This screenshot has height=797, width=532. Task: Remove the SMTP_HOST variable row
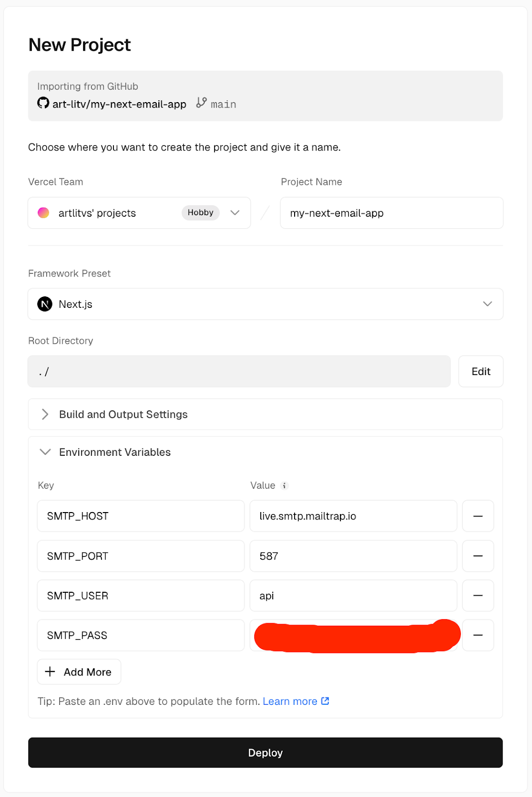pos(478,516)
